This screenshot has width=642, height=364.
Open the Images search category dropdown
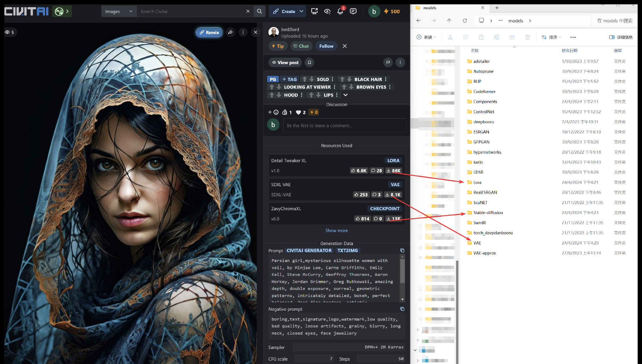[x=119, y=11]
